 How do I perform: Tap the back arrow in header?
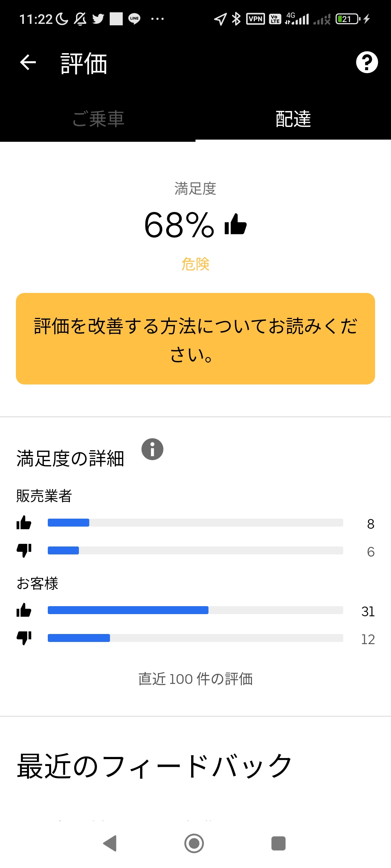(x=28, y=62)
